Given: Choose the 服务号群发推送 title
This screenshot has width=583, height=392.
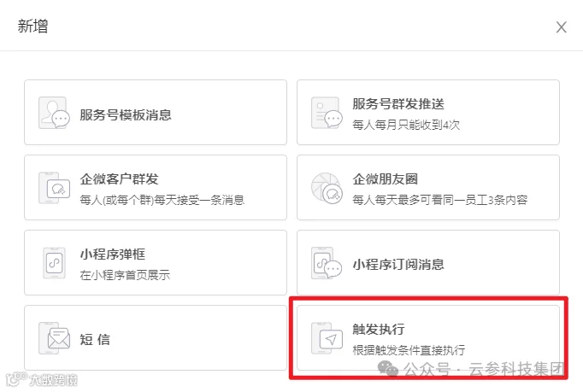Looking at the screenshot, I should (x=398, y=103).
